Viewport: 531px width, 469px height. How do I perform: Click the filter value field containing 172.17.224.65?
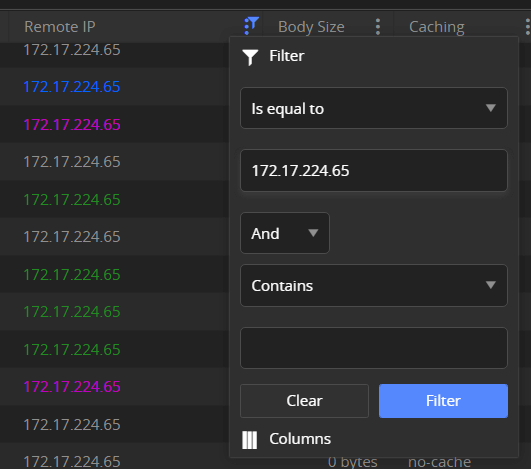tap(374, 170)
